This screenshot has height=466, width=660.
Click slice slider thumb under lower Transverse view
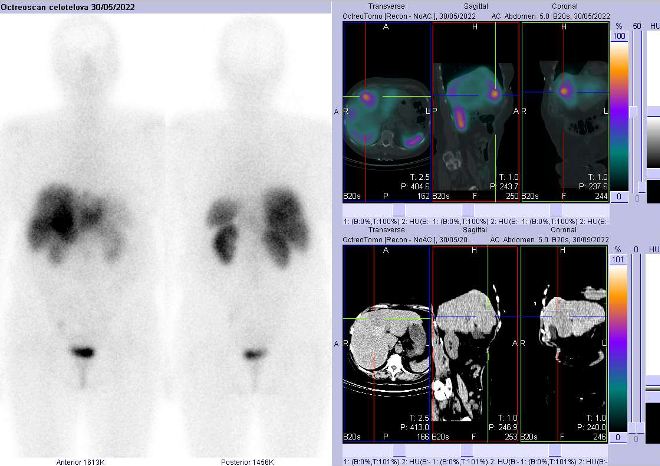pyautogui.click(x=399, y=450)
